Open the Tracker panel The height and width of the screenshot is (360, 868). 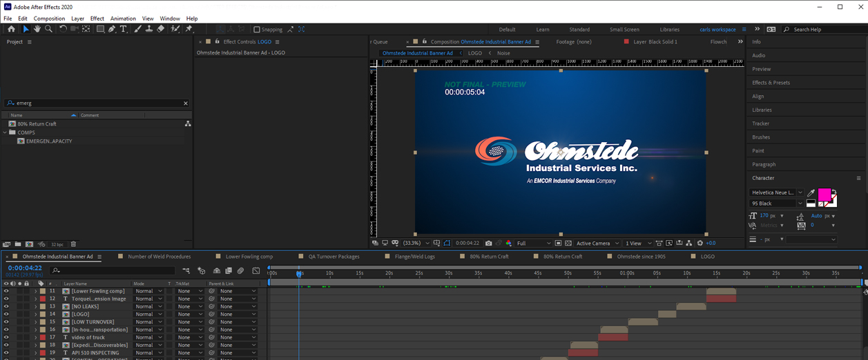point(760,123)
